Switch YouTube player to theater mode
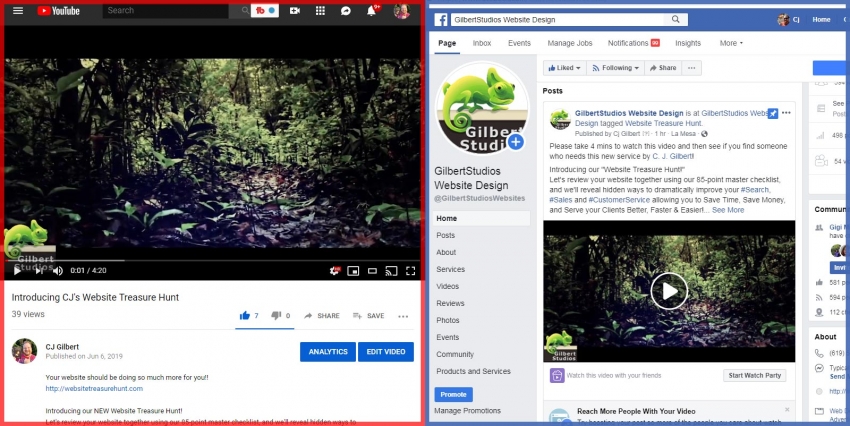This screenshot has height=426, width=850. (372, 270)
